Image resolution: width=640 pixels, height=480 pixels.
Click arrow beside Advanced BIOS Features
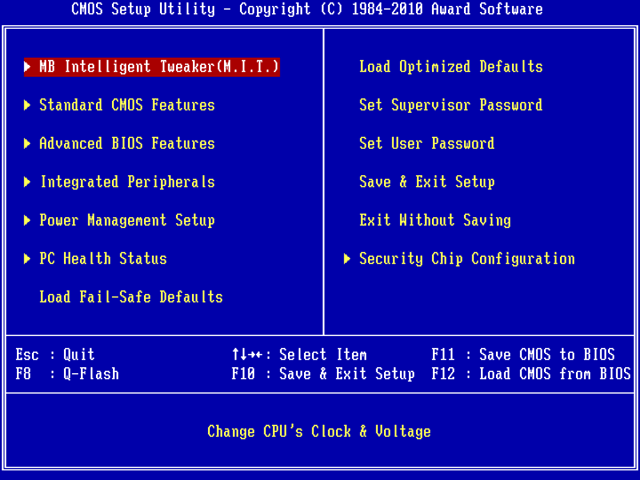[27, 144]
